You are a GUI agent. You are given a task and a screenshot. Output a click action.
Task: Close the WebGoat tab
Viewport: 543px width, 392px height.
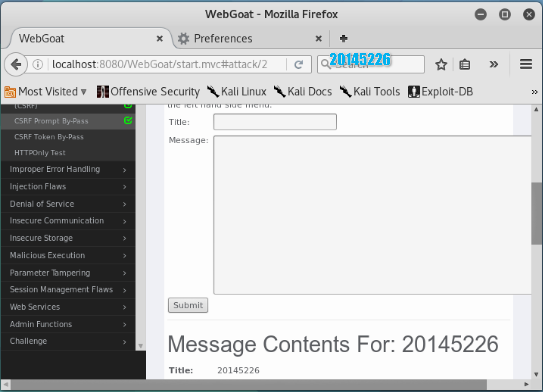click(x=159, y=39)
